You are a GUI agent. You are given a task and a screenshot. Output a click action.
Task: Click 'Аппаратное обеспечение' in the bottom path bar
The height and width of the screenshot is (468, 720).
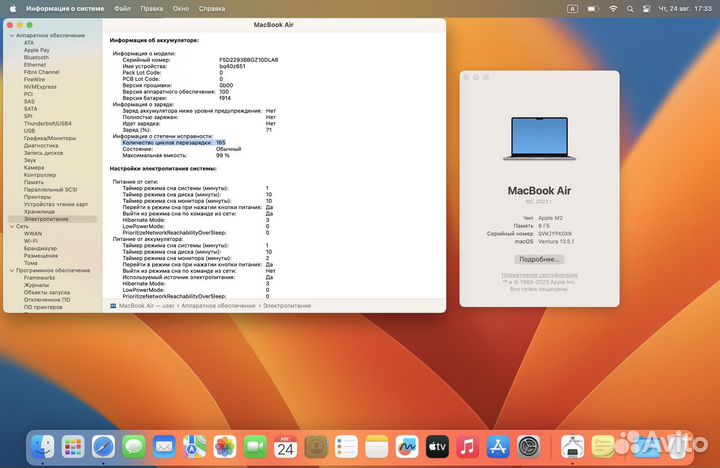pos(218,305)
